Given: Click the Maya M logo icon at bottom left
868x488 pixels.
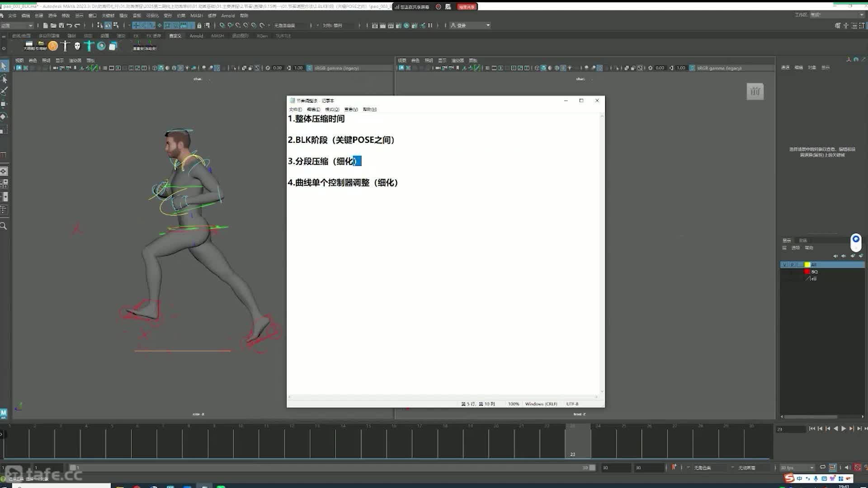Looking at the screenshot, I should [x=4, y=413].
